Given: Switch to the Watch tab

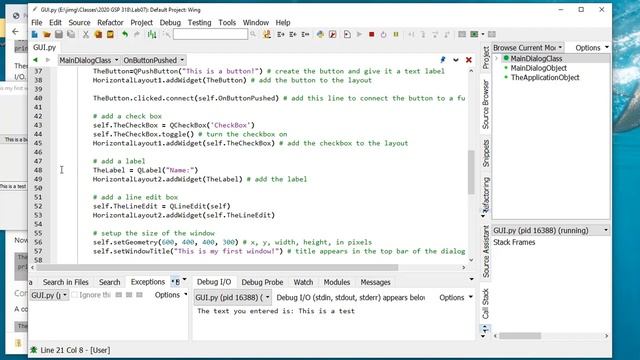Looking at the screenshot, I should (303, 282).
